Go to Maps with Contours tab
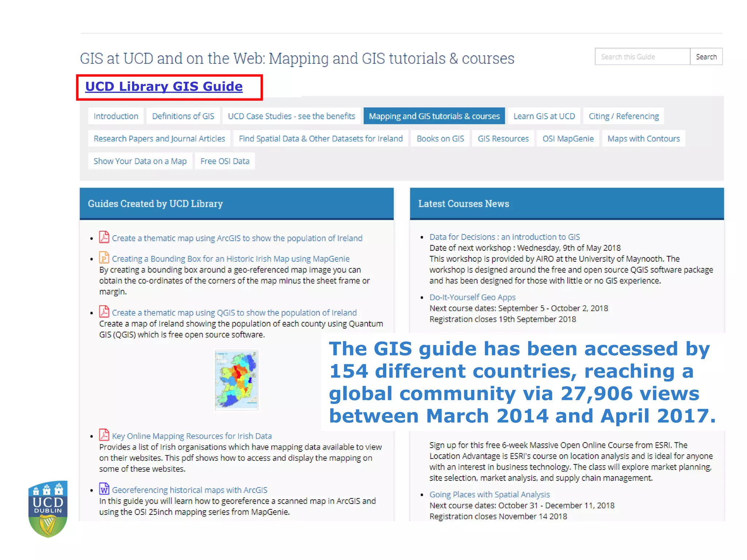The height and width of the screenshot is (560, 747). tap(644, 139)
